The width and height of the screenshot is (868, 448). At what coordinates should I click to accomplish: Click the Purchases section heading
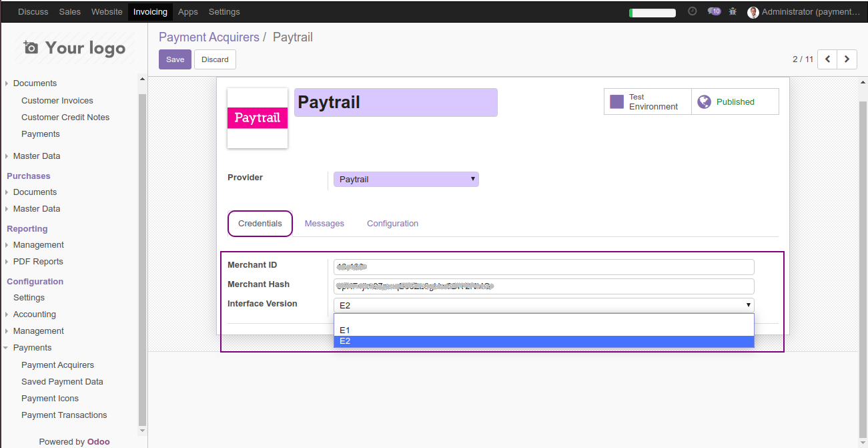(29, 176)
